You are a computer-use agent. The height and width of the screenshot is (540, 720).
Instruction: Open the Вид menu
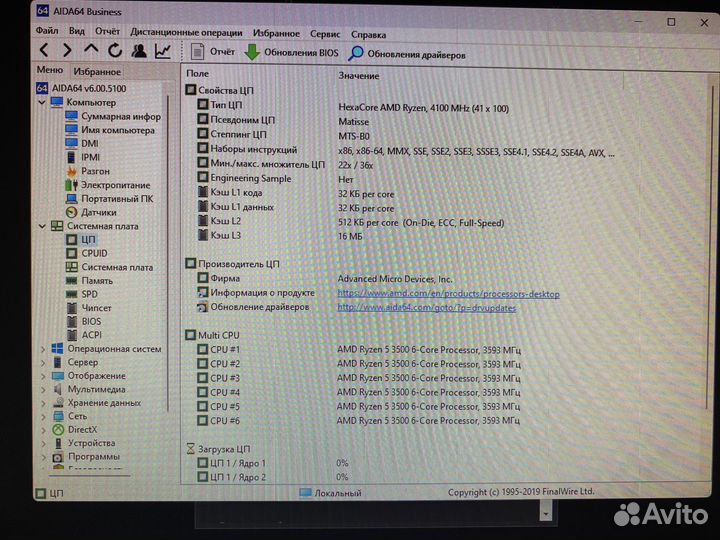coord(77,31)
